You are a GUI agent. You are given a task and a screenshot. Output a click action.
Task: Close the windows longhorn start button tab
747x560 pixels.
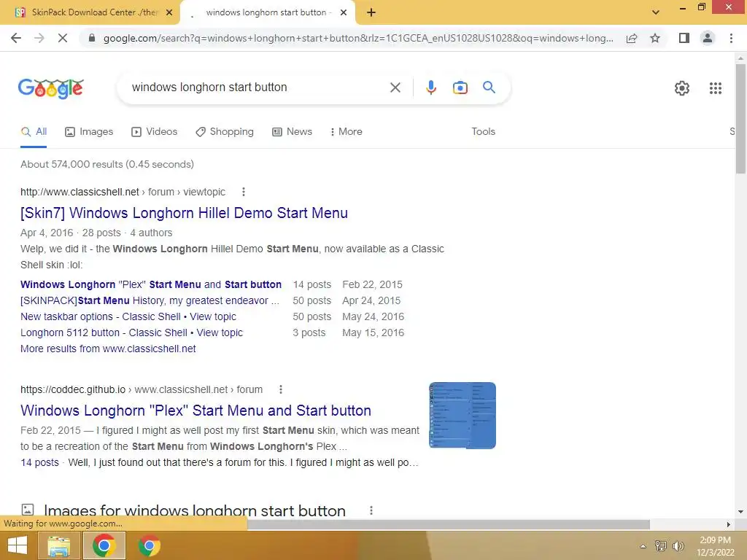tap(344, 12)
